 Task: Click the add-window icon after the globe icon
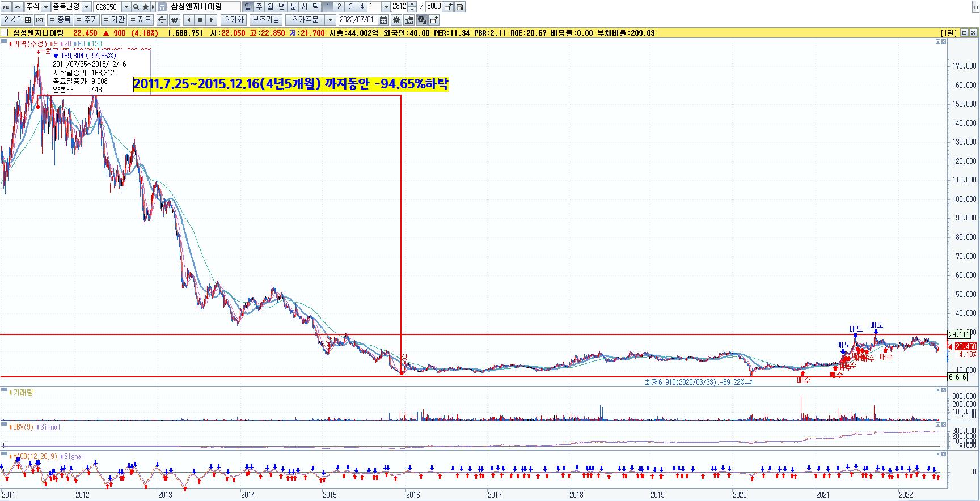(434, 20)
